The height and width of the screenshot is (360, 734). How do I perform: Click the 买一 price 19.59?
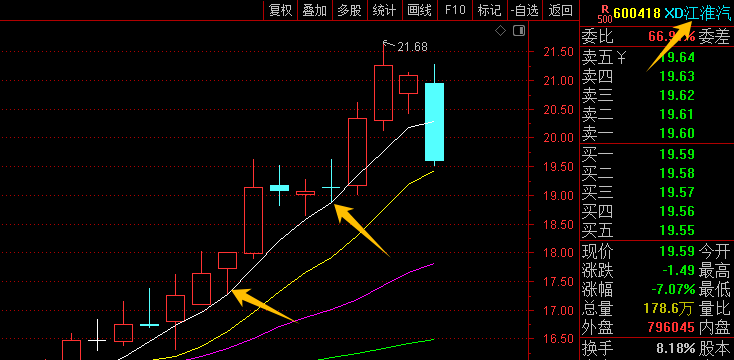(677, 154)
